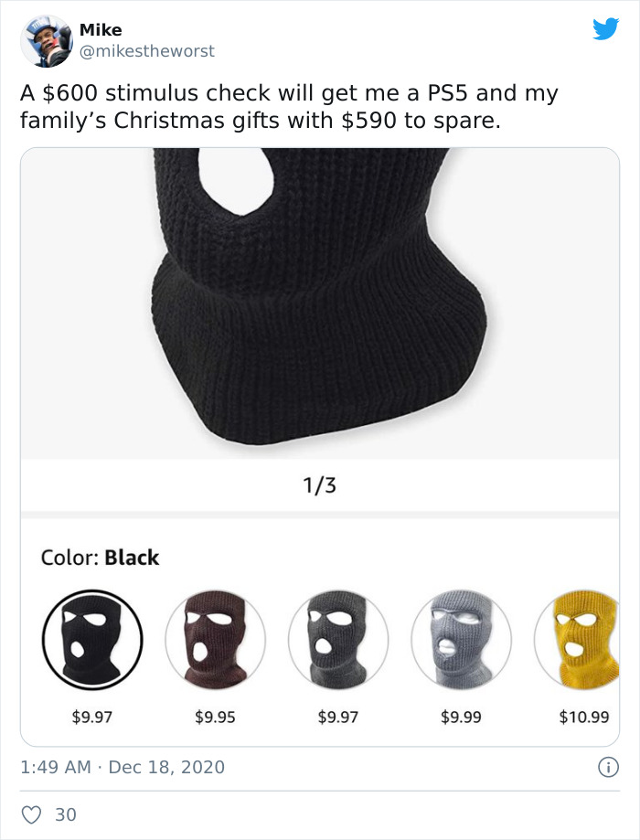Click the $9.95 price under brown mask
Screen dimensions: 640x840
[x=215, y=717]
